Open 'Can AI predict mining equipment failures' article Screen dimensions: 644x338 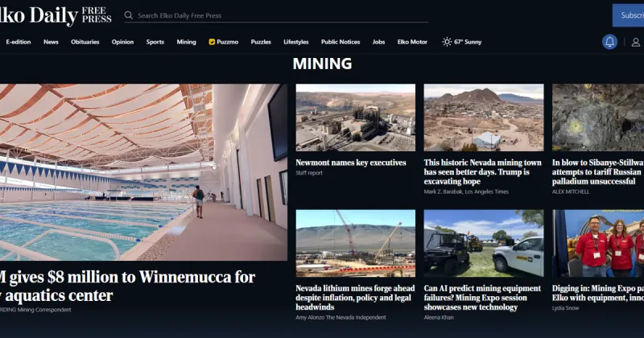pyautogui.click(x=482, y=298)
